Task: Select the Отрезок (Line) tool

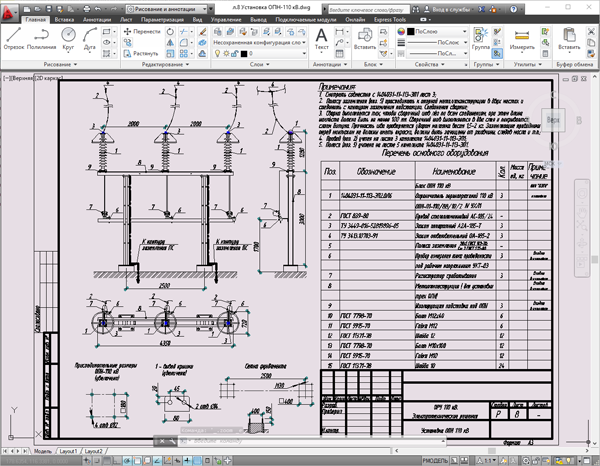Action: (12, 36)
